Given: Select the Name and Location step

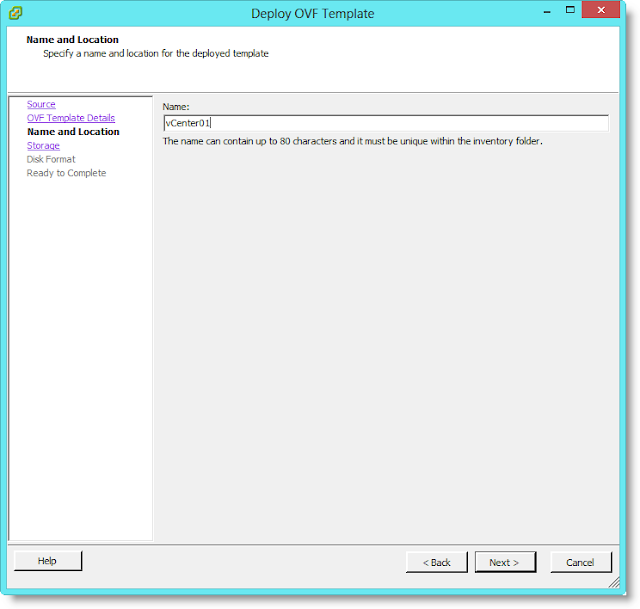Looking at the screenshot, I should pyautogui.click(x=73, y=131).
